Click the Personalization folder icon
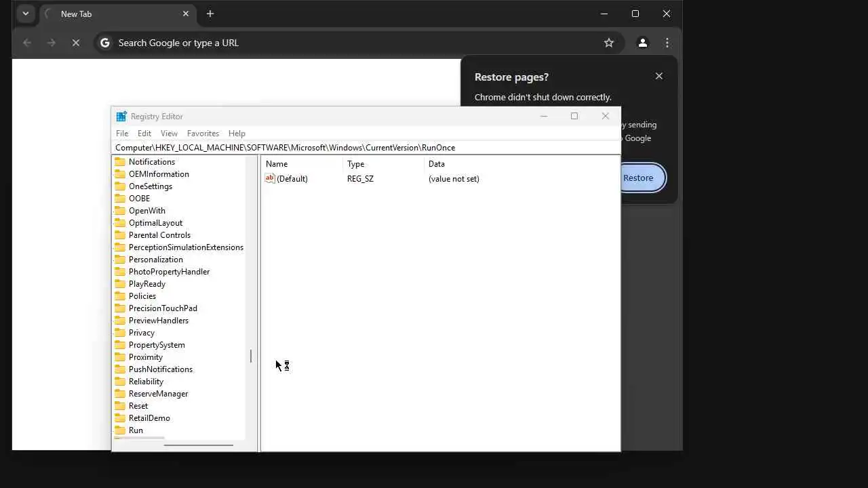Image resolution: width=868 pixels, height=488 pixels. tap(120, 260)
